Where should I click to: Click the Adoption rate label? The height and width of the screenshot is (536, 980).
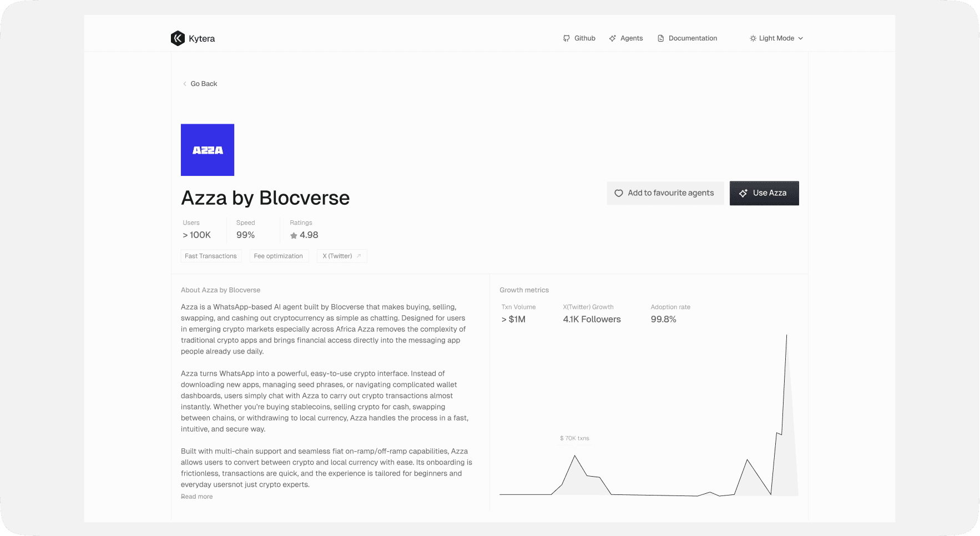pos(670,307)
